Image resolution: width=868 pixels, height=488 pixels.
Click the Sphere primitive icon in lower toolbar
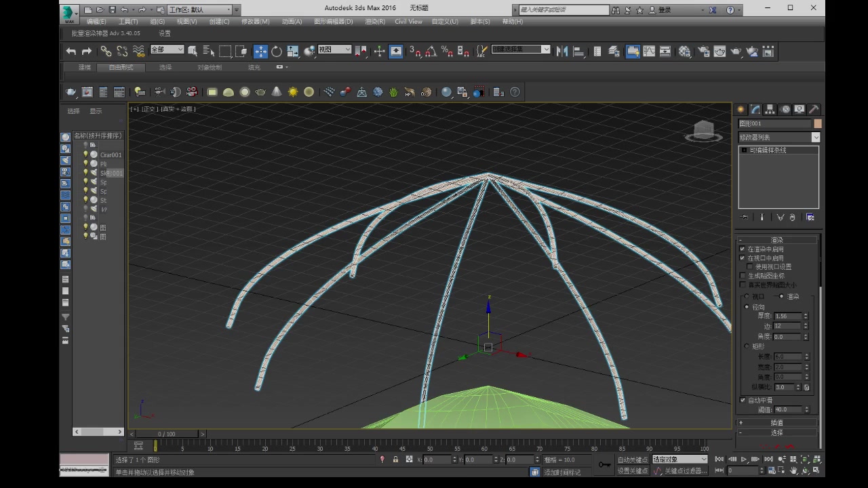tap(245, 92)
